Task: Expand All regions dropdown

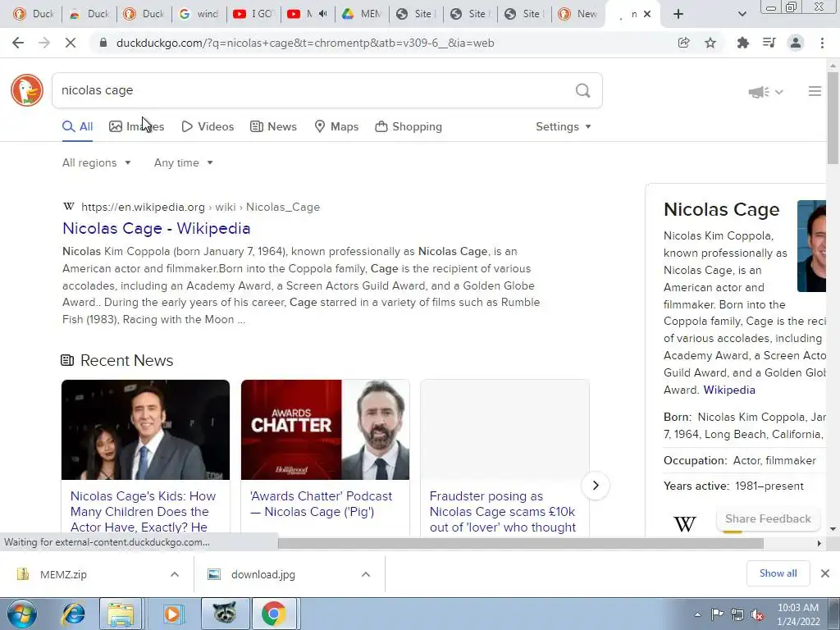Action: [97, 163]
